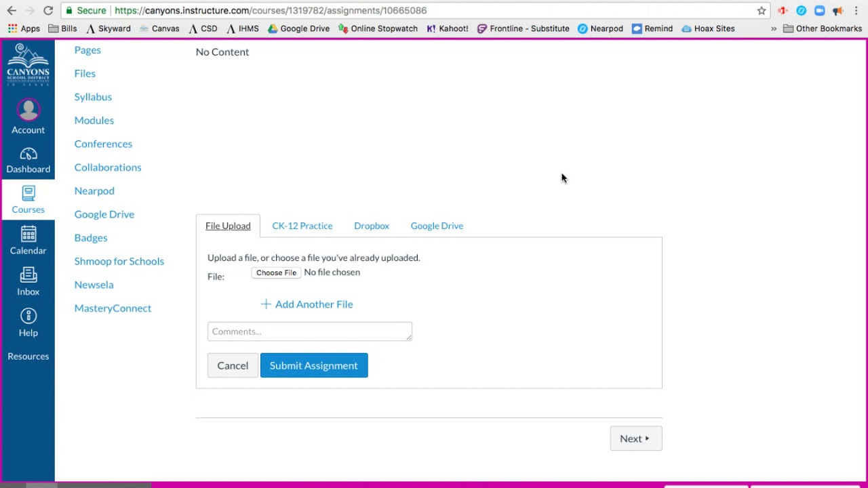Open Google Drive in course menu
This screenshot has width=868, height=488.
click(x=104, y=214)
